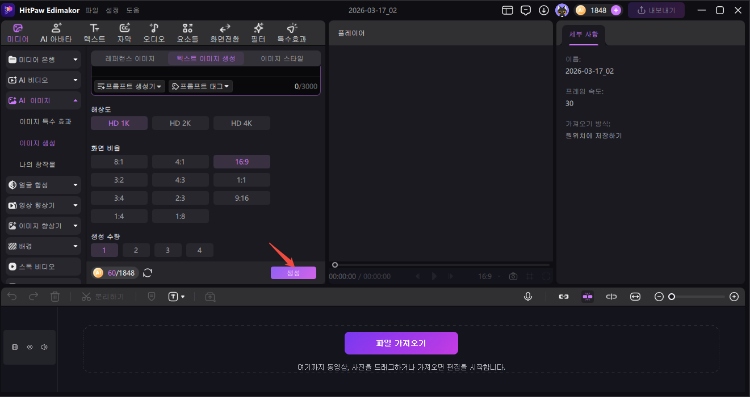
Task: Select 4:3 aspect ratio
Action: coord(180,180)
